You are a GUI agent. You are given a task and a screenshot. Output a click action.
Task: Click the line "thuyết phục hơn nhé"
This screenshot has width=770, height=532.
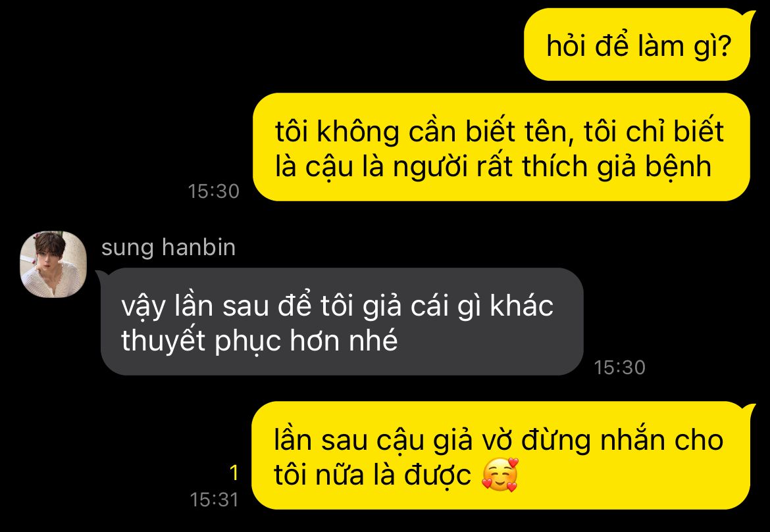pos(259,340)
